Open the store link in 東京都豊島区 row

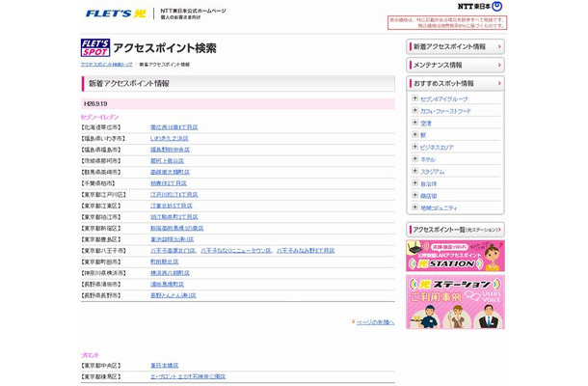pos(173,239)
